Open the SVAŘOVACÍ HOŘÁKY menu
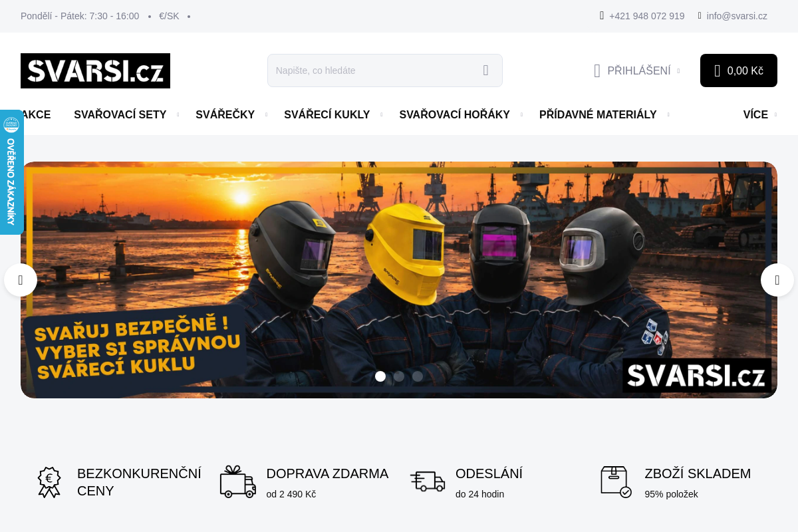Image resolution: width=798 pixels, height=532 pixels. [x=454, y=115]
